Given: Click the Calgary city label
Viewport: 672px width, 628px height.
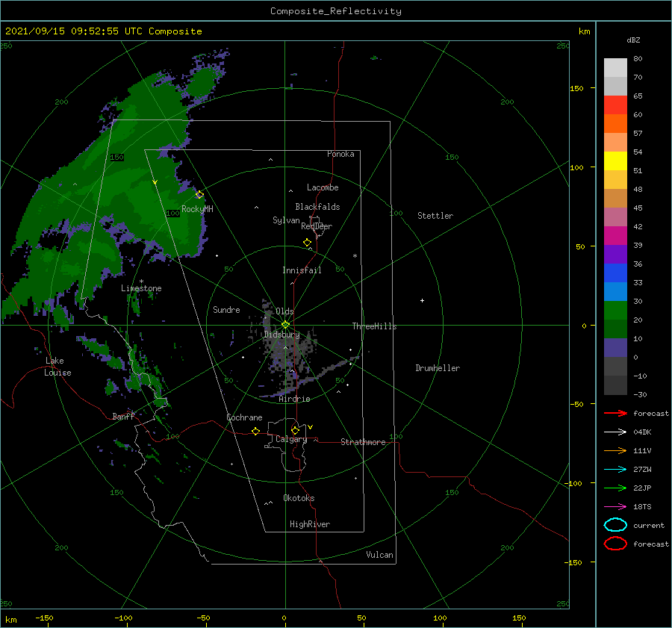Looking at the screenshot, I should click(x=291, y=439).
